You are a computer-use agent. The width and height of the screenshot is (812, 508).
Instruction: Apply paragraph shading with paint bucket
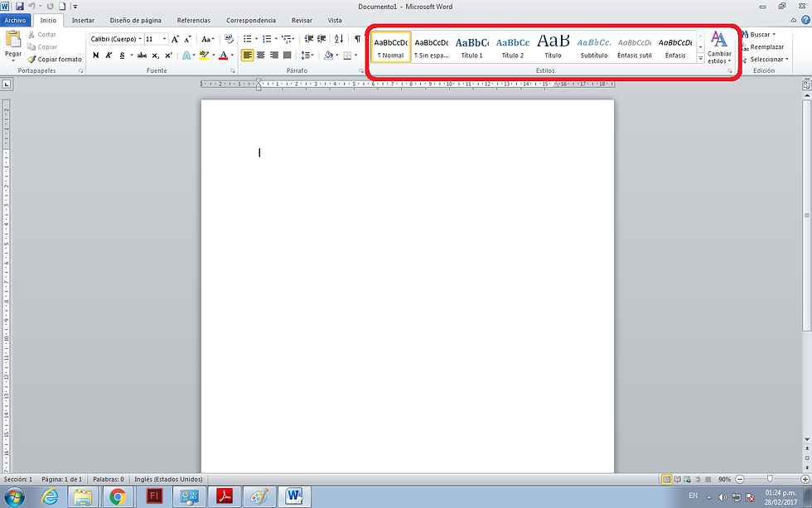click(328, 56)
